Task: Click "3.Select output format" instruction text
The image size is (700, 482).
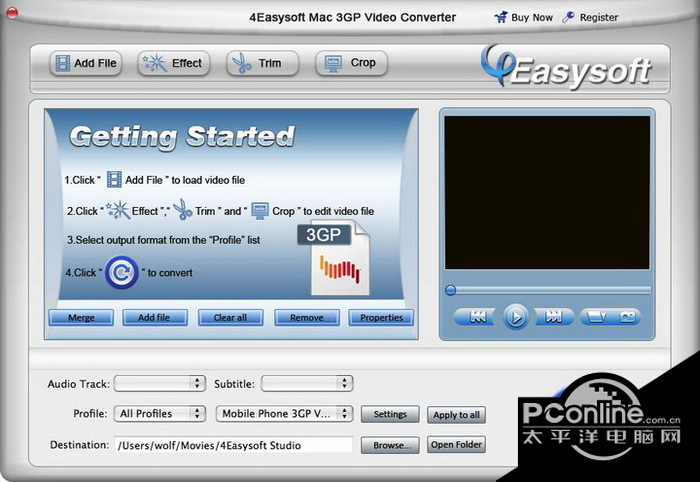Action: click(x=163, y=240)
